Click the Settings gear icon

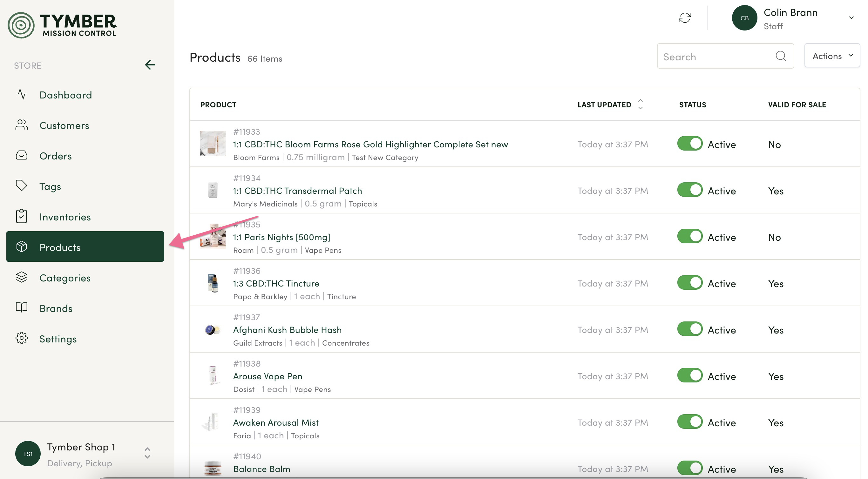pos(22,339)
